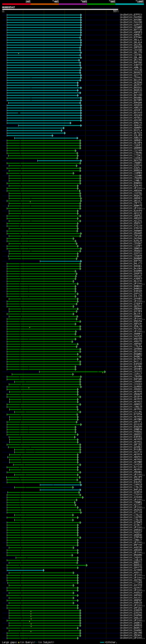146x644 pixels.
Task: Click hit label UniRef100_B9T739
Action: 131,30
